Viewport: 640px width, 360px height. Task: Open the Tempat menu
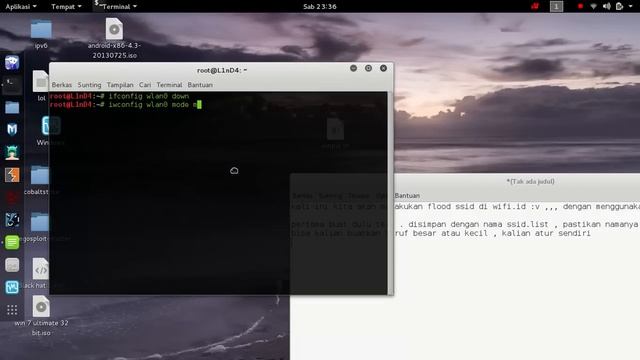click(66, 6)
